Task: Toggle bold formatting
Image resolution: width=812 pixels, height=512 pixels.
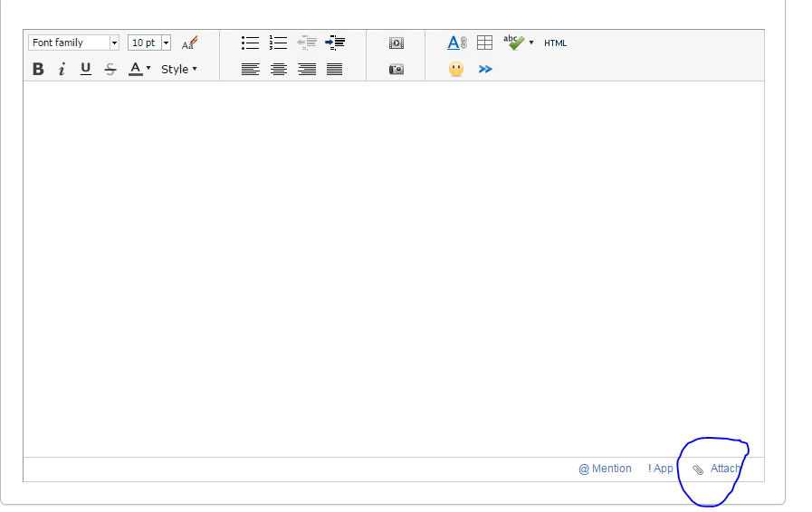Action: (x=38, y=69)
